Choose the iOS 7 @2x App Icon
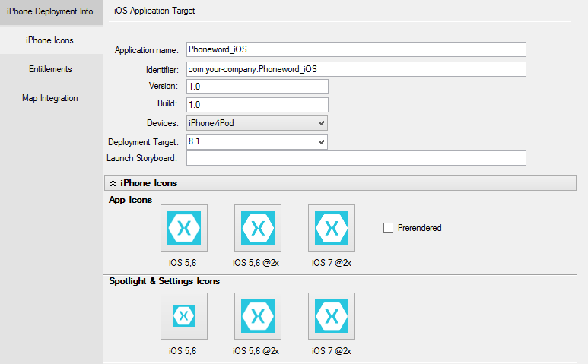 (332, 228)
